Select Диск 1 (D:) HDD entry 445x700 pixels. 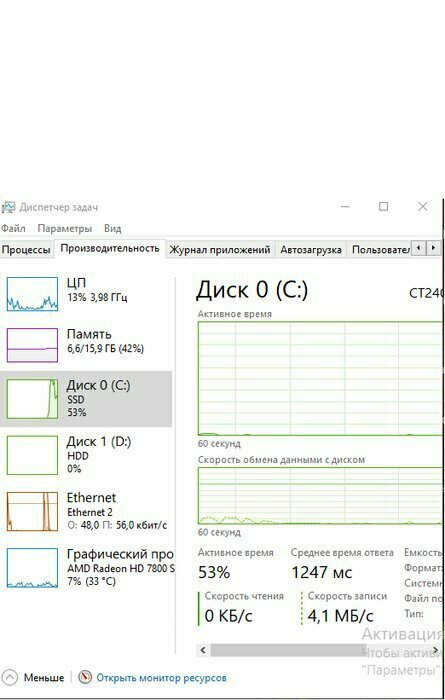(86, 455)
